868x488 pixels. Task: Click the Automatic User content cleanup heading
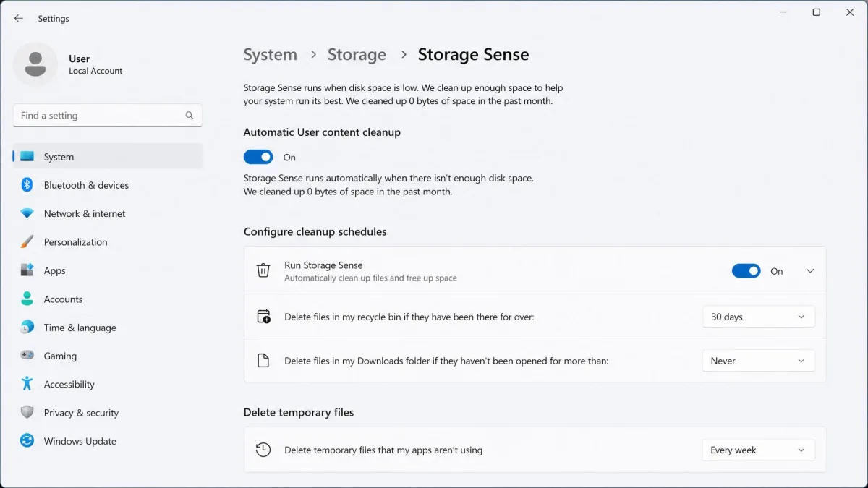[322, 132]
